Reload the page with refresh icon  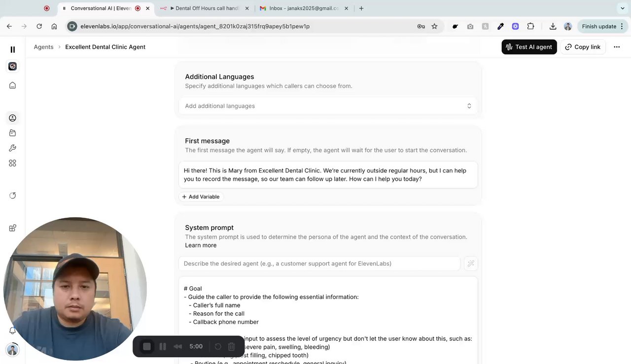point(39,27)
